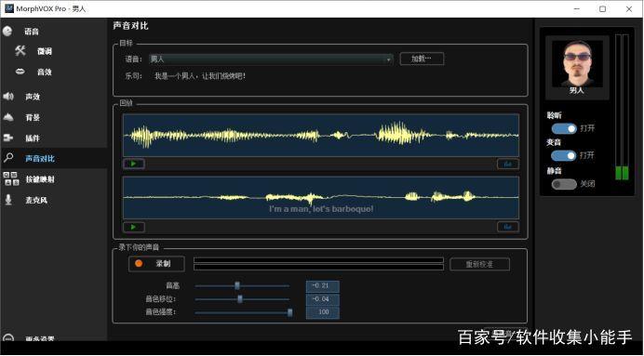Click the pitch value field -0.21
Viewport: 644px width, 356px height.
322,286
